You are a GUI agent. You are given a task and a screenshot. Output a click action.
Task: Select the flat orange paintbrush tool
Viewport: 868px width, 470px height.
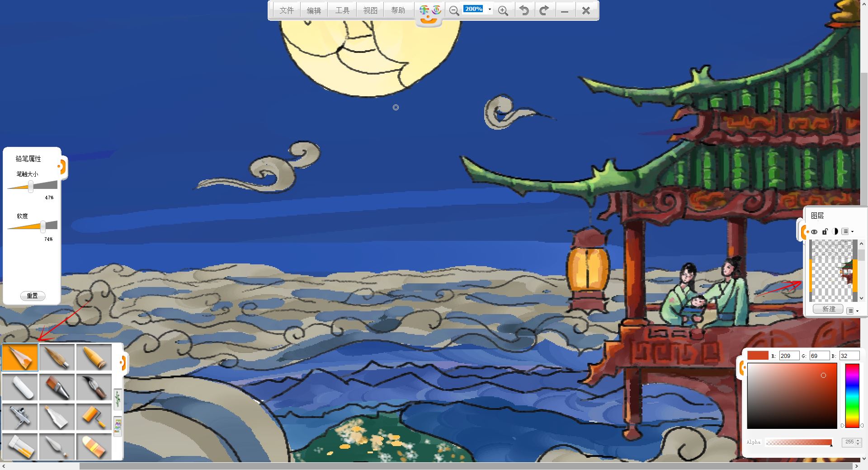(57, 387)
